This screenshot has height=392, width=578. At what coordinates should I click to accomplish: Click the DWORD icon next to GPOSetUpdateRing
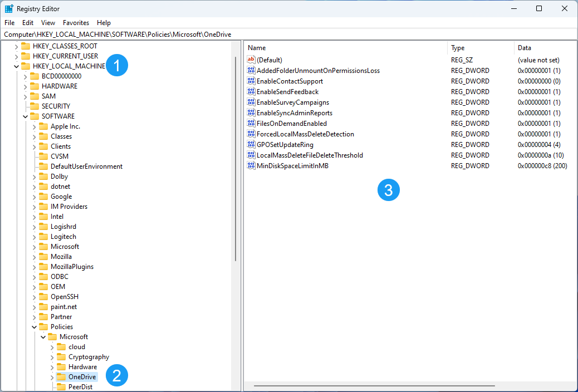(x=251, y=145)
